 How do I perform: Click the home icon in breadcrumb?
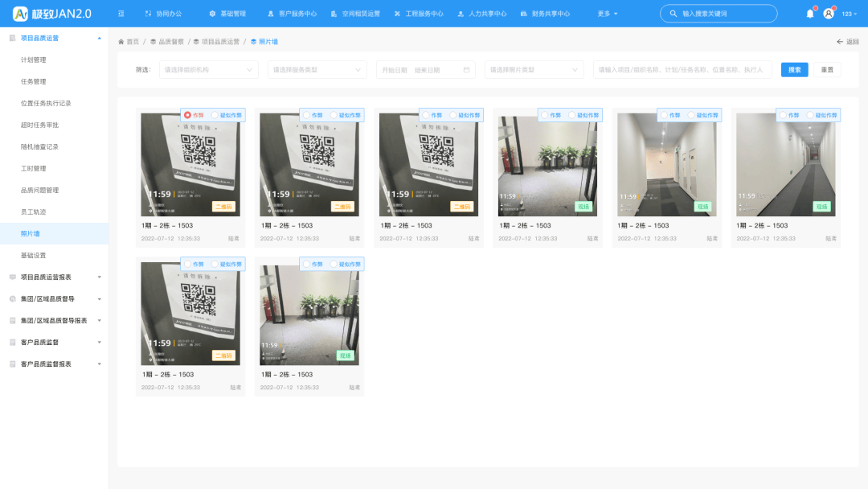click(121, 42)
